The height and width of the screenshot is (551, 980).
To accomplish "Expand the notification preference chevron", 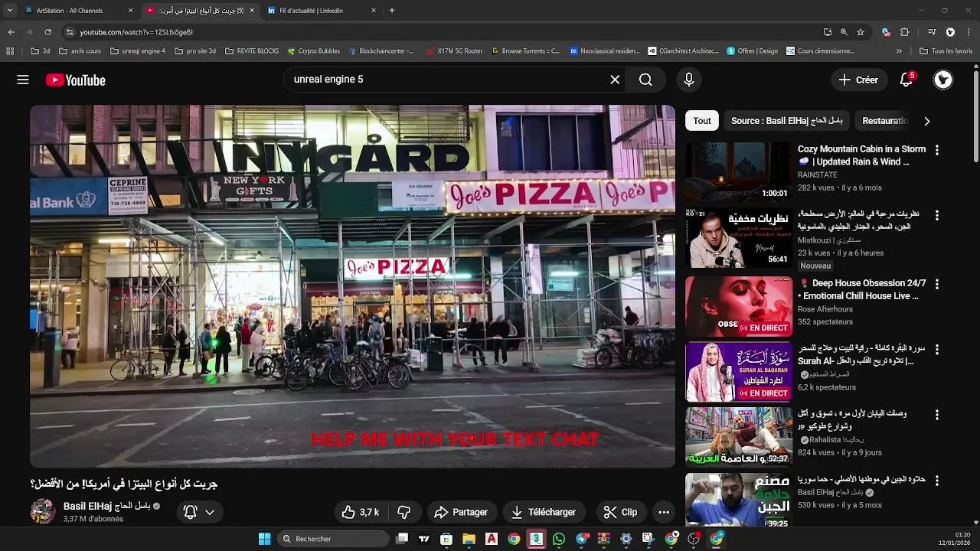I will 210,512.
